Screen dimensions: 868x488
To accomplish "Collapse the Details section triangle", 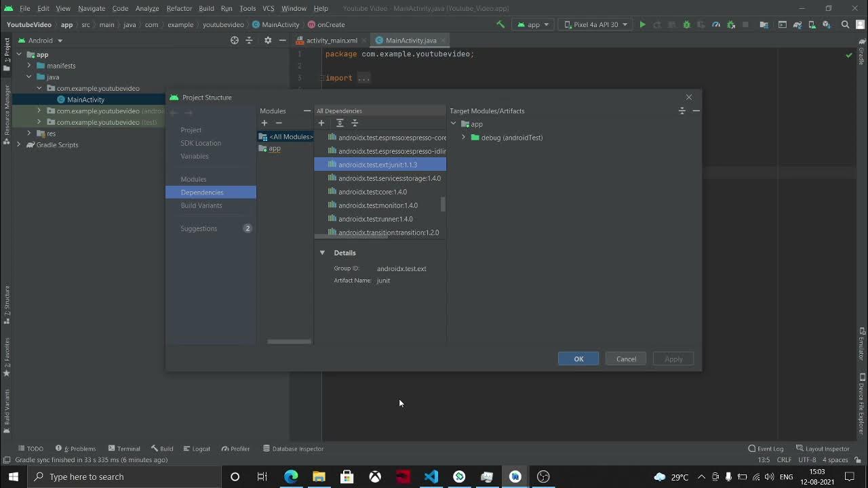I will pyautogui.click(x=322, y=253).
